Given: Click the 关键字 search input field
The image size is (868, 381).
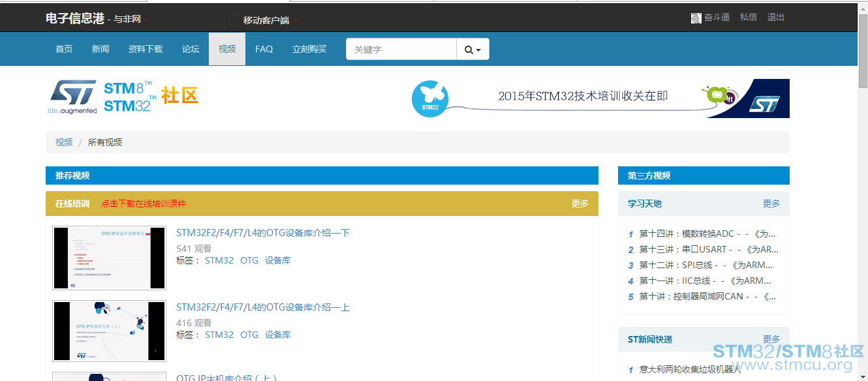Looking at the screenshot, I should click(x=401, y=50).
